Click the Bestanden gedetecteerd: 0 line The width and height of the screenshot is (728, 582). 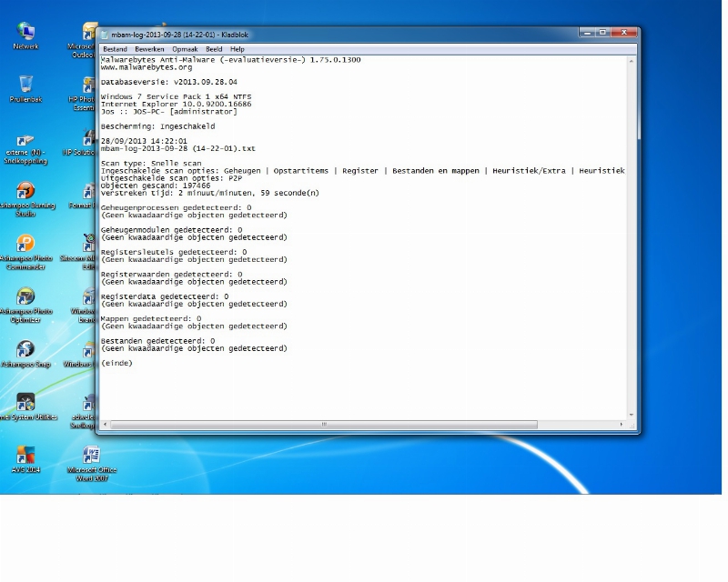point(157,341)
